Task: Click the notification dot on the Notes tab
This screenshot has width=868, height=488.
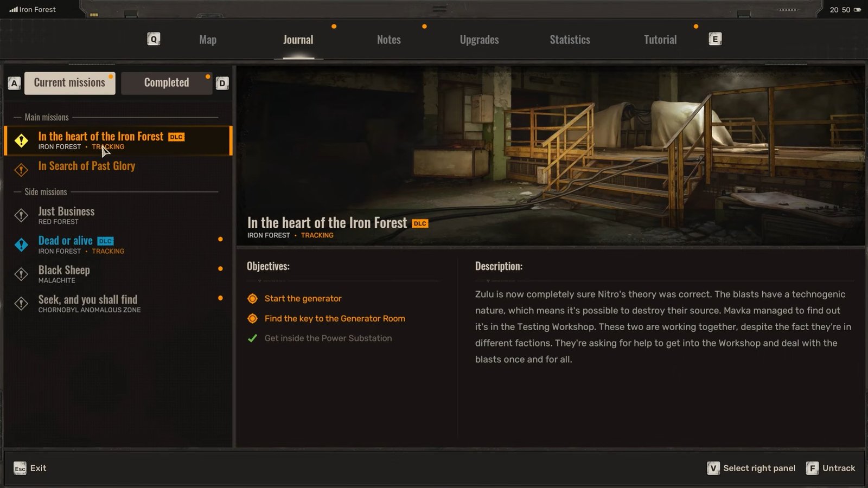Action: point(424,26)
